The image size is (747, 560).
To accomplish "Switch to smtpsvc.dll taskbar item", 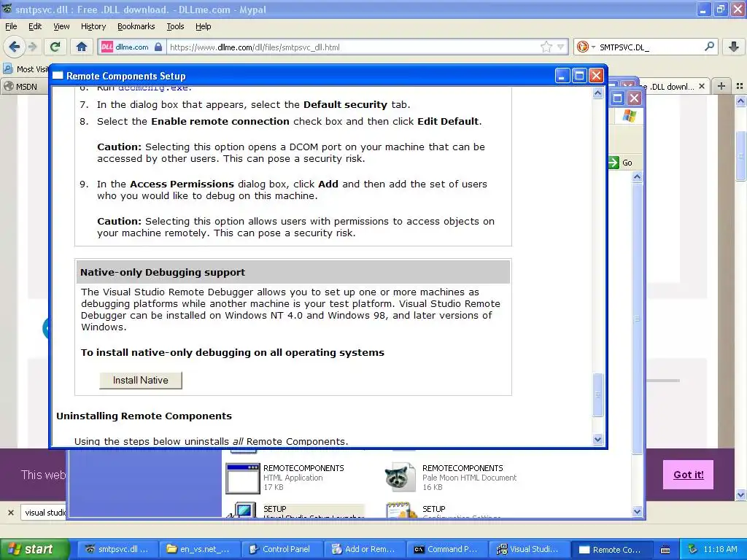I will click(117, 550).
